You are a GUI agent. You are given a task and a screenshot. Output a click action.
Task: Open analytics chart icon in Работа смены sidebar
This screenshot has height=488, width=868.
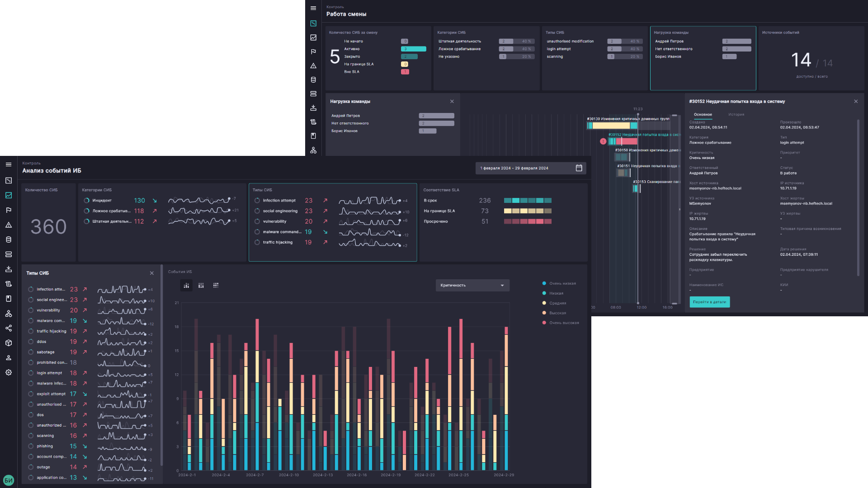coord(313,38)
